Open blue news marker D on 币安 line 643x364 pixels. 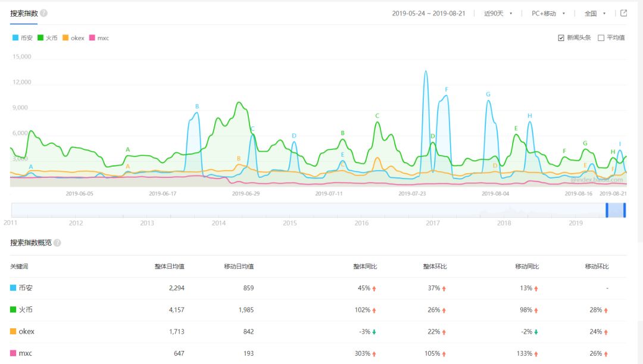coord(294,136)
